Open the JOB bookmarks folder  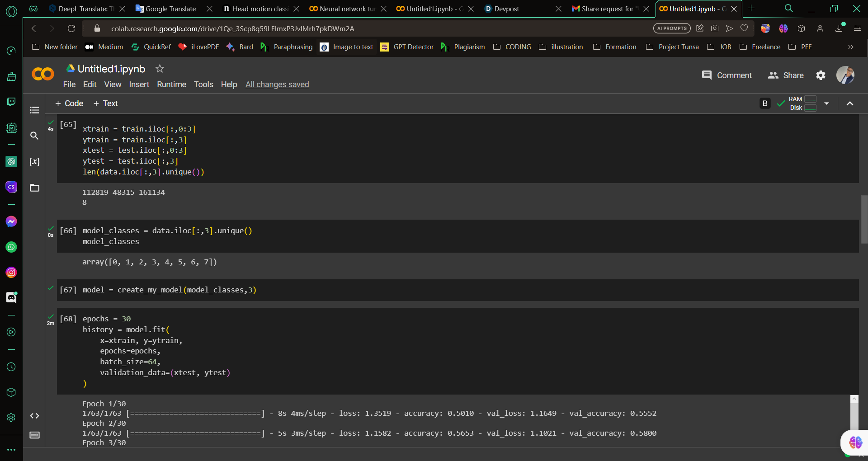[x=719, y=47]
